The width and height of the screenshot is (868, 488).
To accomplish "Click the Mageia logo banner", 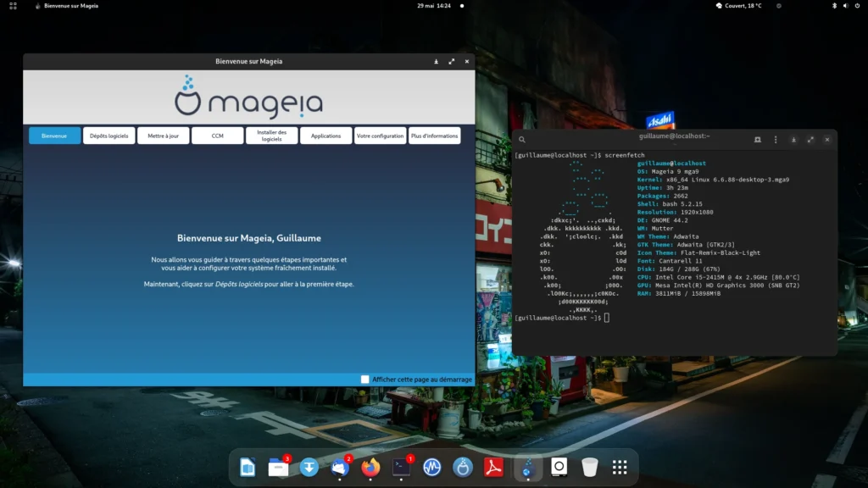I will [249, 97].
